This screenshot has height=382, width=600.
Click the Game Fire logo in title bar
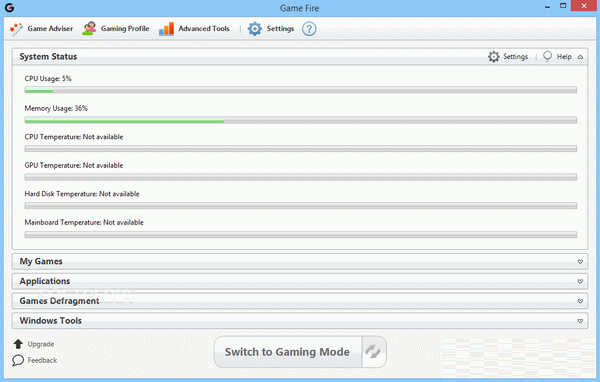pos(10,8)
